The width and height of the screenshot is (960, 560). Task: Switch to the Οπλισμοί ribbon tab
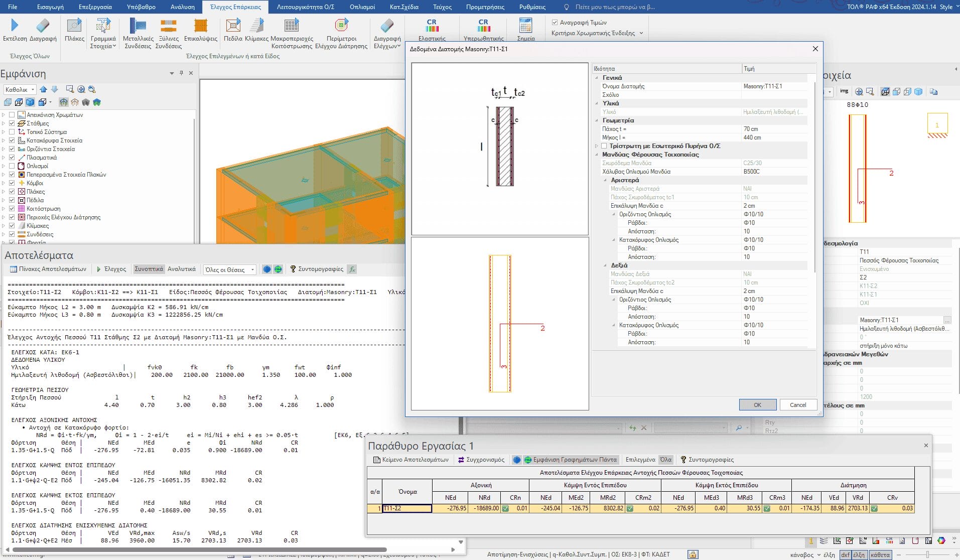pos(362,7)
